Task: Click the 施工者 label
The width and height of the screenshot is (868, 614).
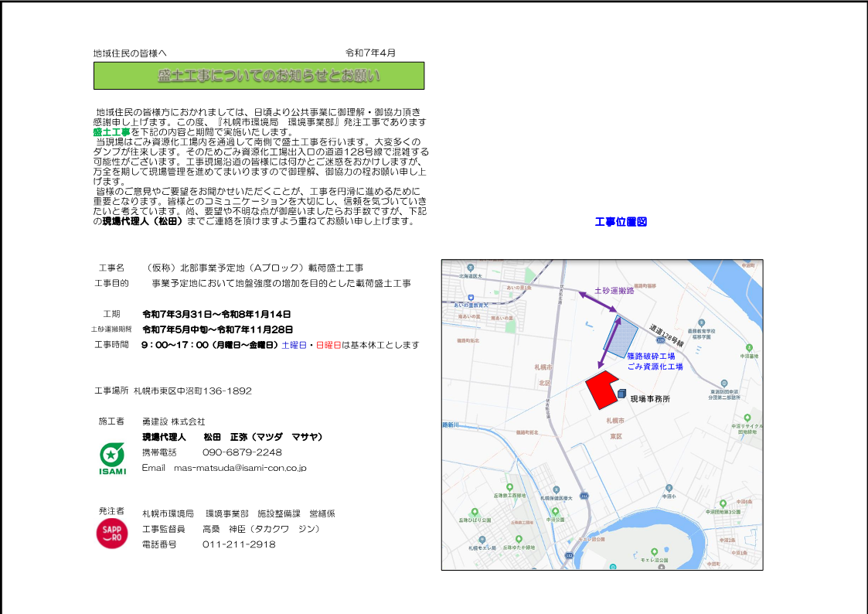Action: pyautogui.click(x=111, y=421)
